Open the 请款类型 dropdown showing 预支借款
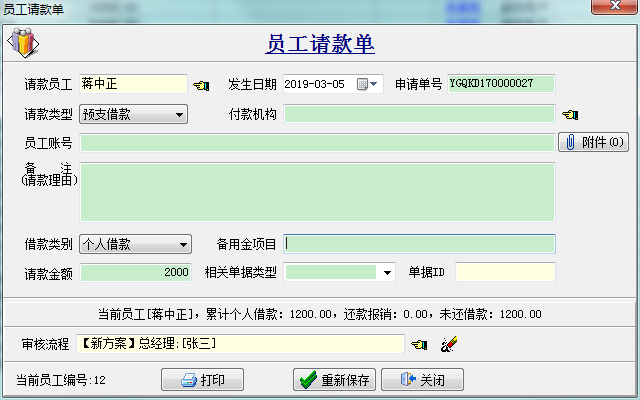The width and height of the screenshot is (640, 400). (x=133, y=114)
